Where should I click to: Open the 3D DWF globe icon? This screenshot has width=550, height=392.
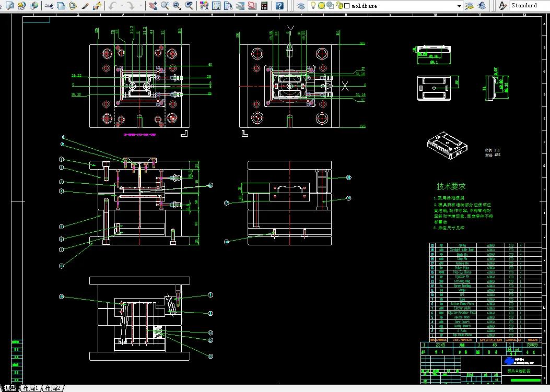pyautogui.click(x=33, y=5)
